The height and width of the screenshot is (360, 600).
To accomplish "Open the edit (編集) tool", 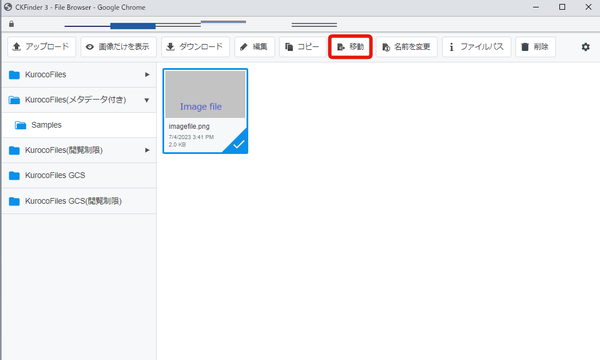I will [254, 47].
